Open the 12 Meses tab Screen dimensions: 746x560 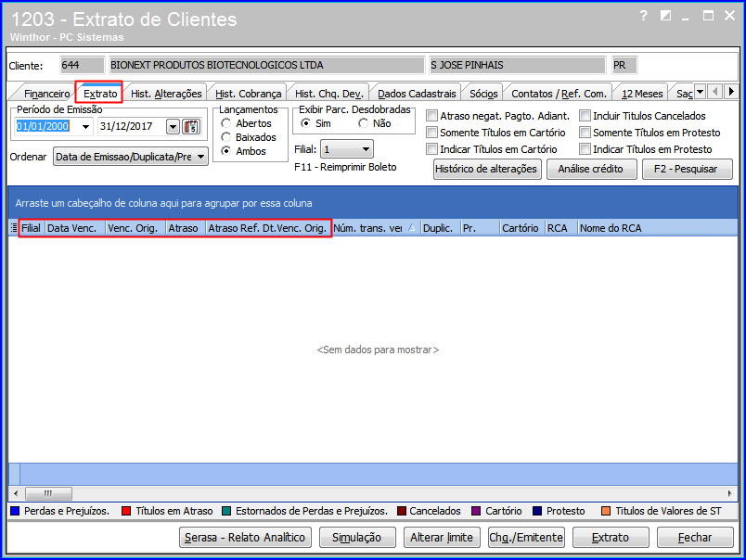[x=642, y=94]
